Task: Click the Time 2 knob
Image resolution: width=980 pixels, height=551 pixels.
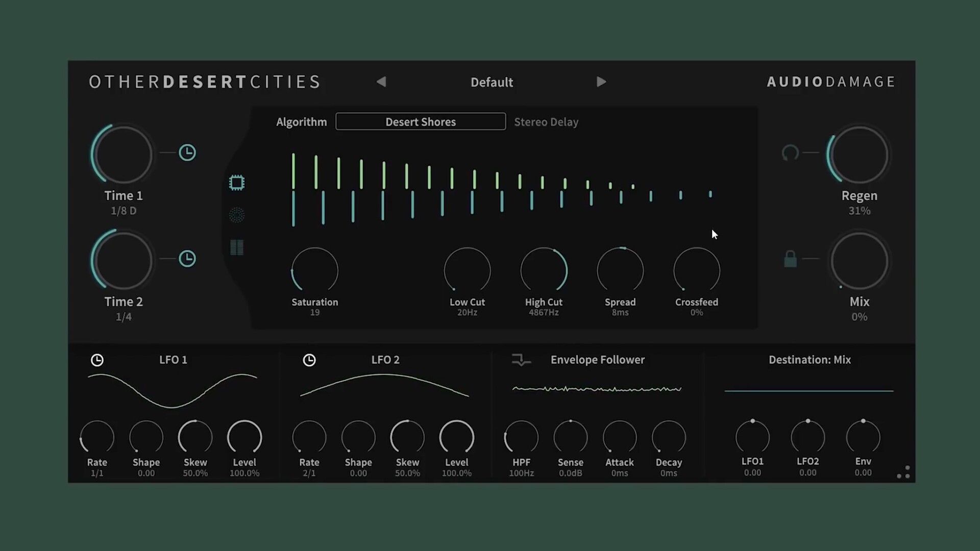Action: pos(122,261)
